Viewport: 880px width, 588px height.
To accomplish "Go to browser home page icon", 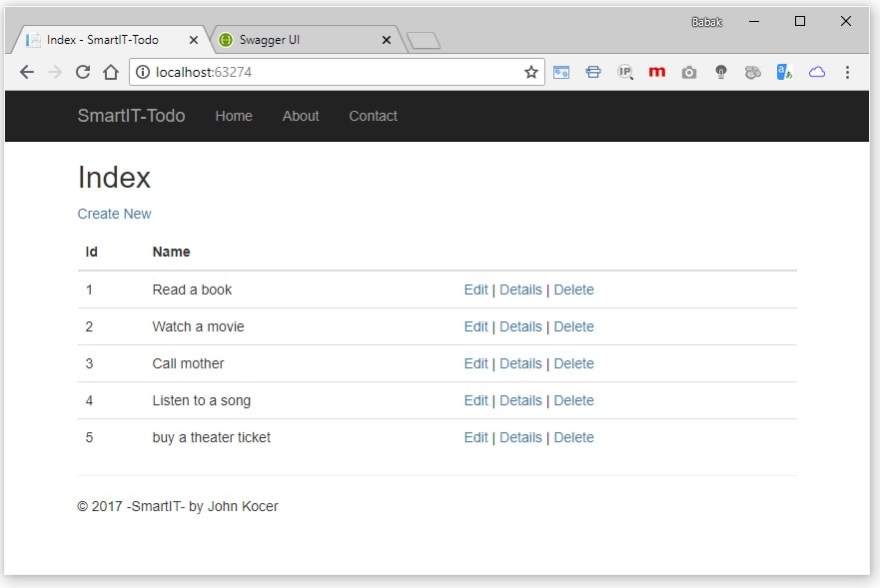I will (111, 72).
